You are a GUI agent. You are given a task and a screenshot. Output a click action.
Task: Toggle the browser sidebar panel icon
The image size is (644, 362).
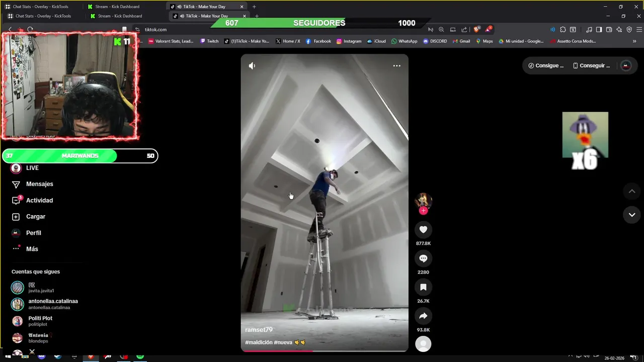[599, 30]
